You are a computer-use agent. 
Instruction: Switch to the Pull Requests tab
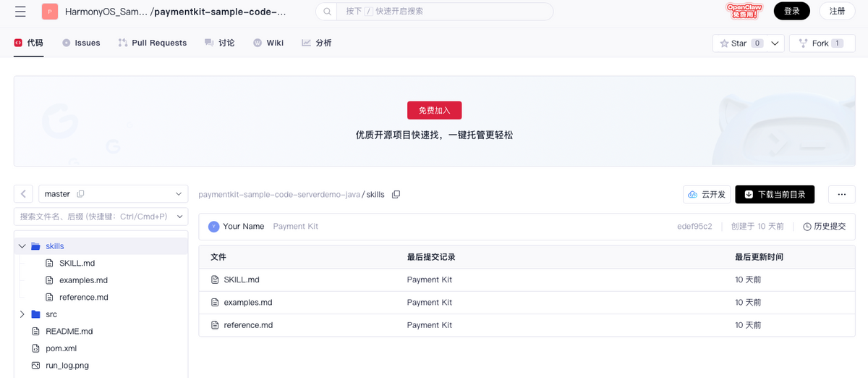point(153,43)
